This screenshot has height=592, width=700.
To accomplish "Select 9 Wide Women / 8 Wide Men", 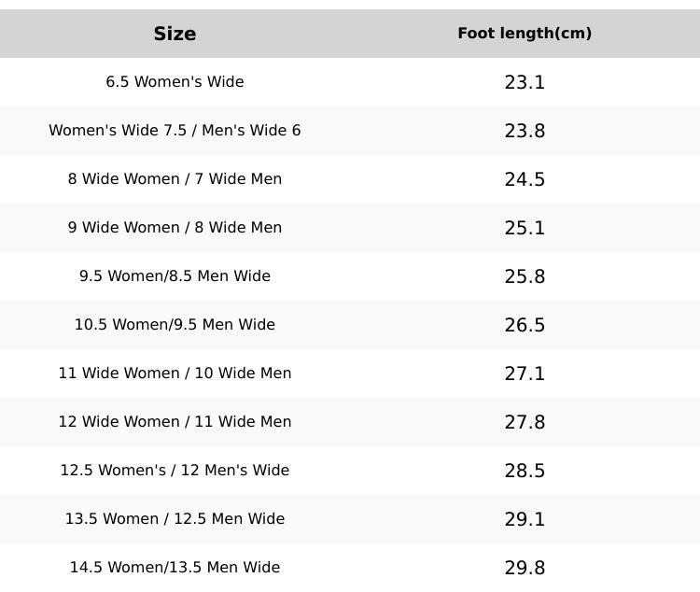I will pyautogui.click(x=175, y=228).
